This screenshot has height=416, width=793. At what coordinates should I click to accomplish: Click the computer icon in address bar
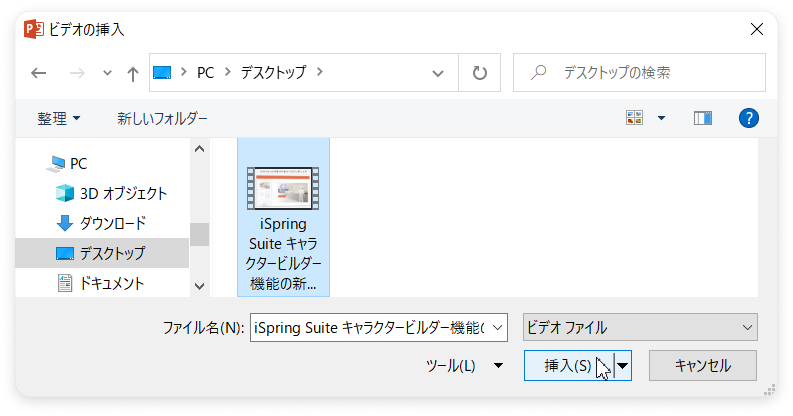point(162,73)
